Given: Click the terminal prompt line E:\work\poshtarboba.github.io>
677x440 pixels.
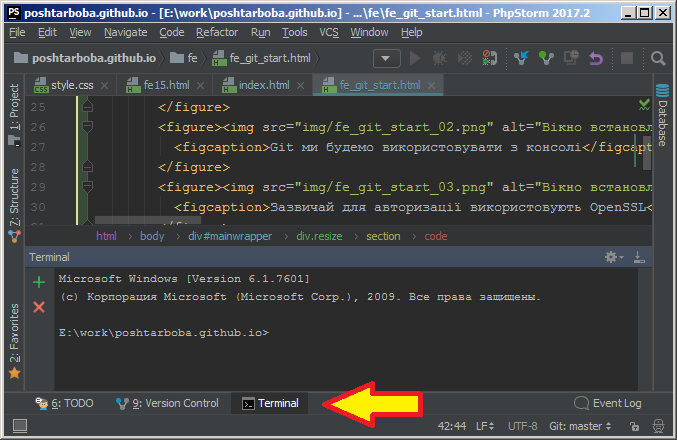Looking at the screenshot, I should click(x=164, y=333).
